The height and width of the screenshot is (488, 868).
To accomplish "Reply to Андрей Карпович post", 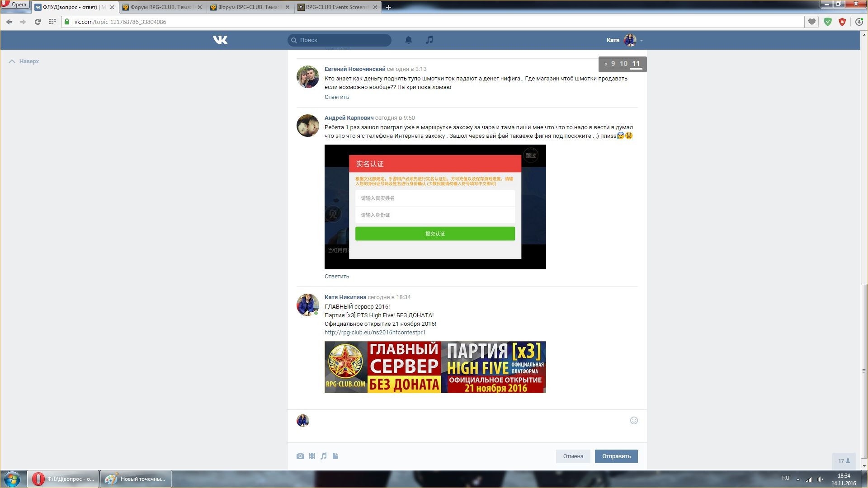I will coord(337,277).
